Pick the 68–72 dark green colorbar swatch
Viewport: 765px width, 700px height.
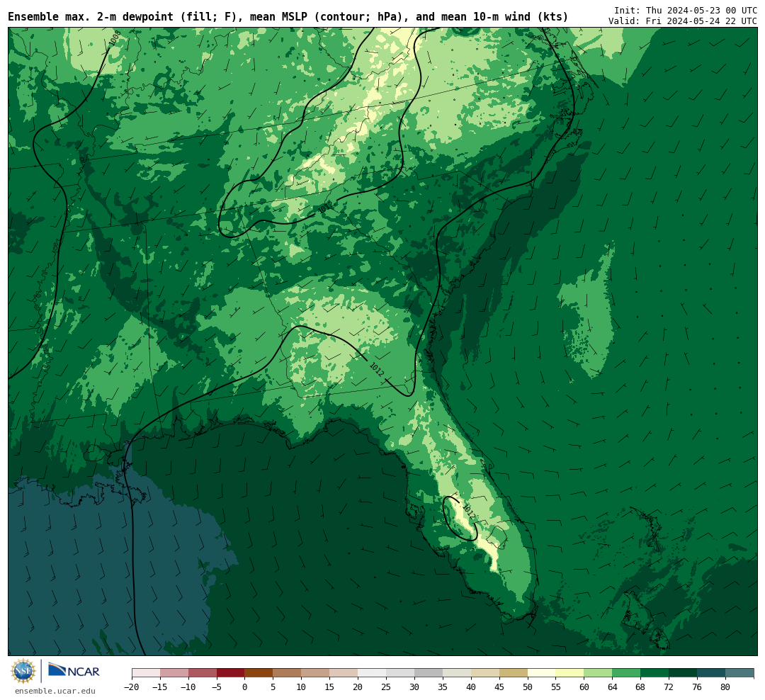pyautogui.click(x=654, y=673)
